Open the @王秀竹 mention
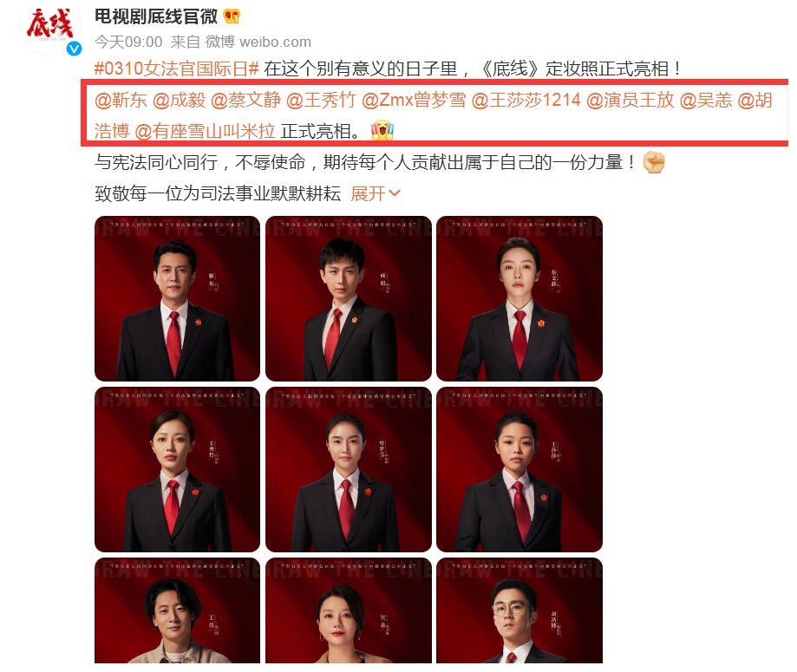 click(321, 100)
